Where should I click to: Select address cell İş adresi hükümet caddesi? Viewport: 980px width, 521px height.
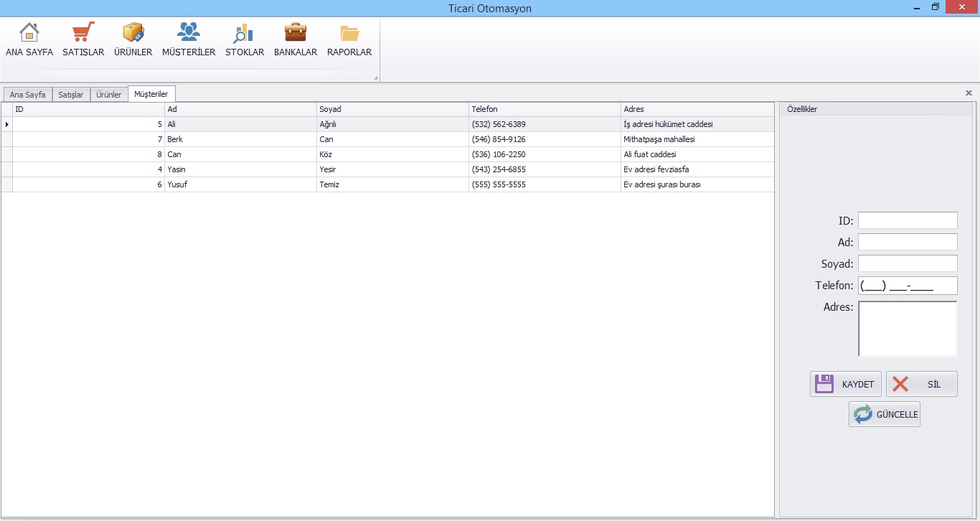(x=697, y=124)
